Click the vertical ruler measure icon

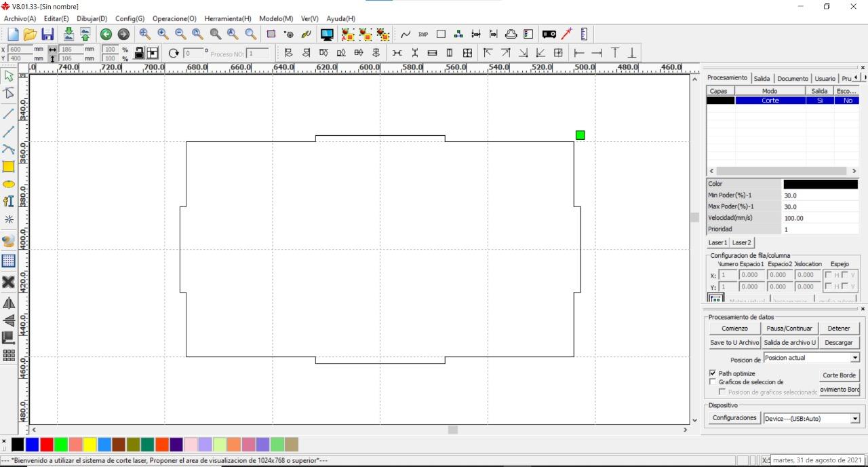[x=584, y=34]
